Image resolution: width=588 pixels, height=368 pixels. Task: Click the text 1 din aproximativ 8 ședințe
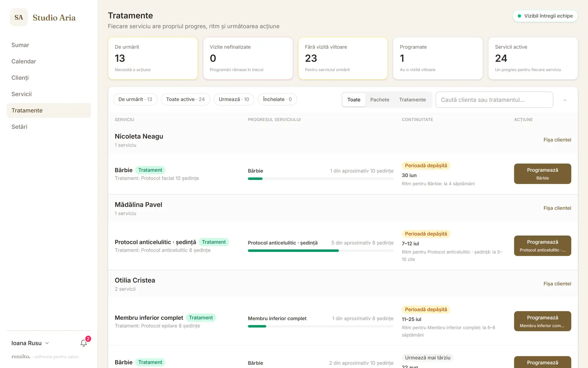tap(363, 319)
